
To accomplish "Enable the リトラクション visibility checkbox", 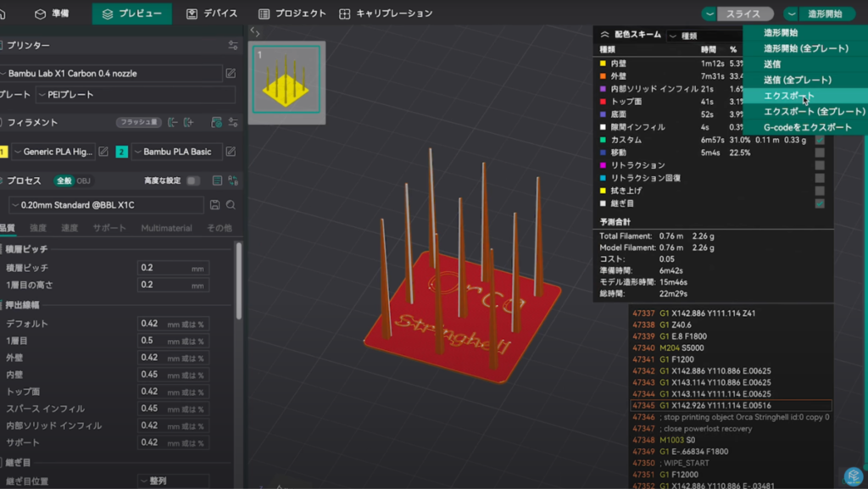I will pyautogui.click(x=820, y=165).
